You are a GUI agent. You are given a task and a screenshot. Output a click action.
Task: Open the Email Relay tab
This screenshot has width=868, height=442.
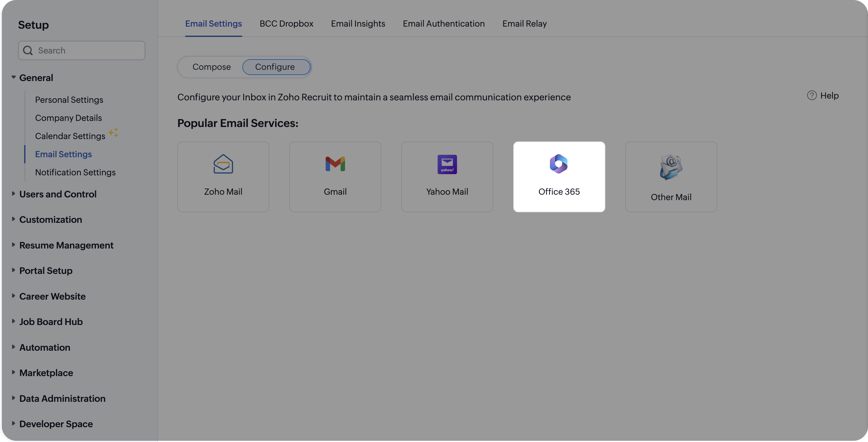[524, 24]
